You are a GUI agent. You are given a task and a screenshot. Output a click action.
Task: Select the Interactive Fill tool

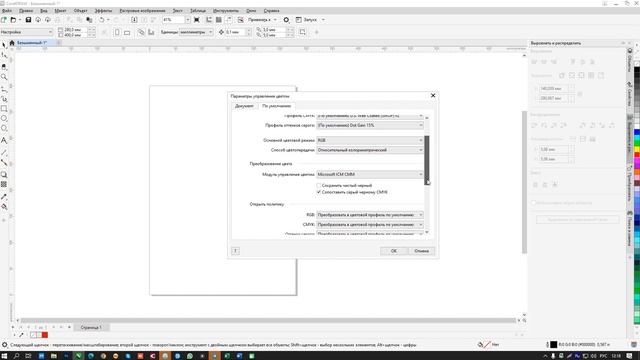(4, 207)
